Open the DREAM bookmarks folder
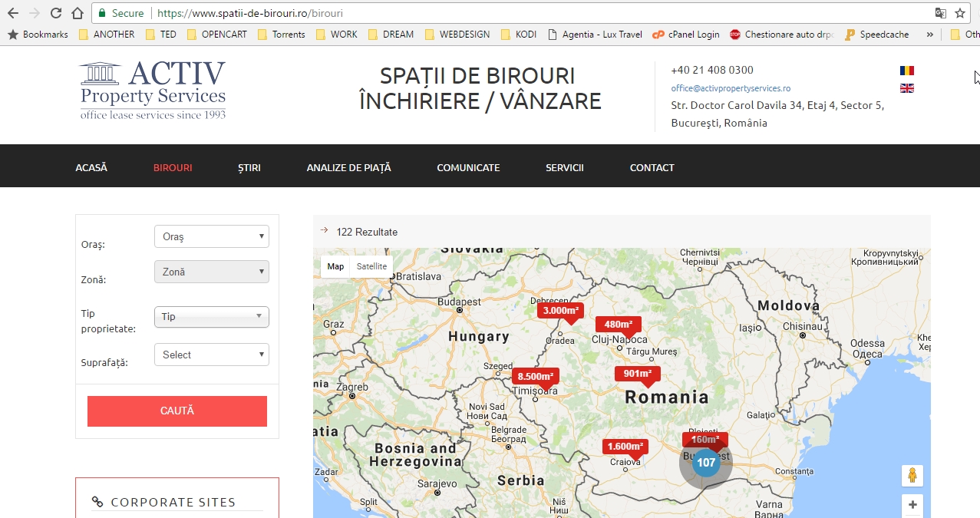The height and width of the screenshot is (518, 980). (391, 35)
